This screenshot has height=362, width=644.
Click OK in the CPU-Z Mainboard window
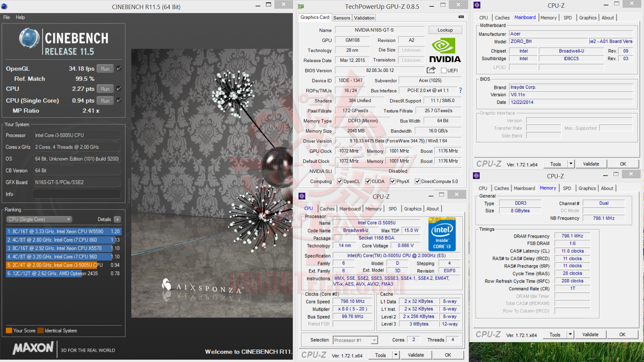point(623,164)
